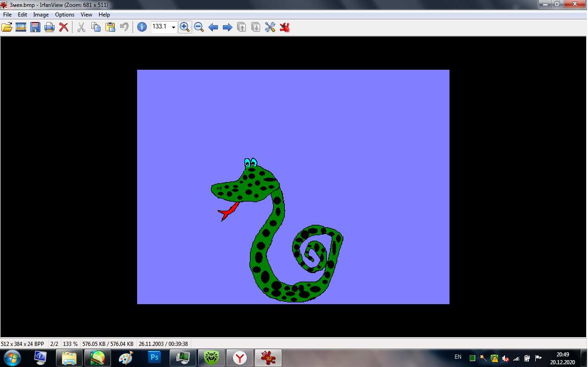The height and width of the screenshot is (367, 588).
Task: Open the Image menu
Action: click(41, 15)
